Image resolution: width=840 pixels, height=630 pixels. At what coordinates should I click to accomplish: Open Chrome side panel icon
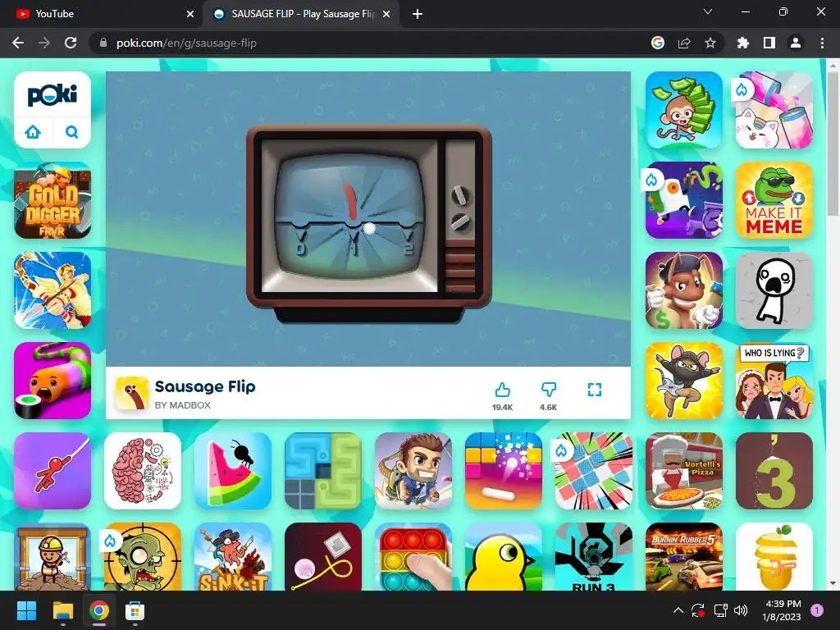click(x=769, y=43)
